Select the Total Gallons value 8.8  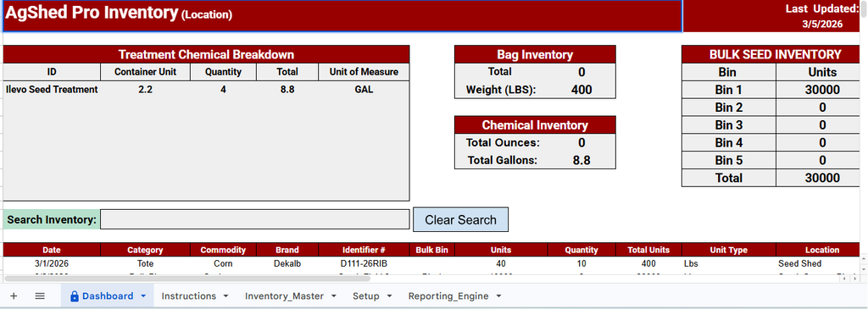point(581,160)
